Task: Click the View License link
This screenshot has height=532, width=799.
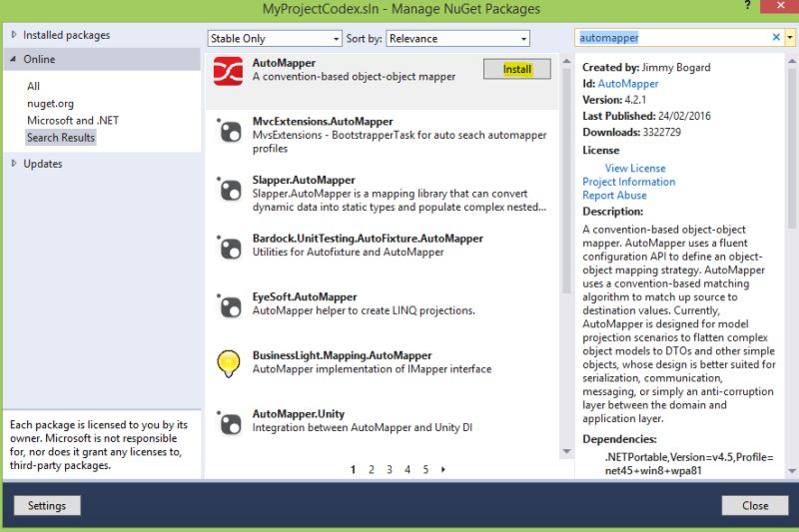Action: (x=635, y=168)
